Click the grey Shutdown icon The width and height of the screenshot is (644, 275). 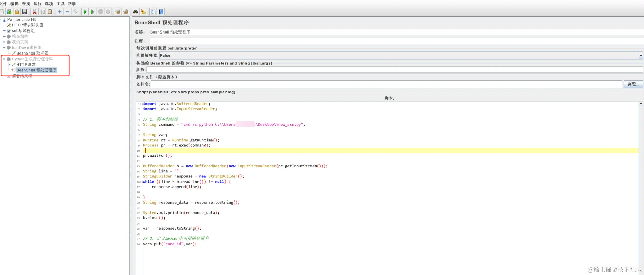click(x=108, y=12)
